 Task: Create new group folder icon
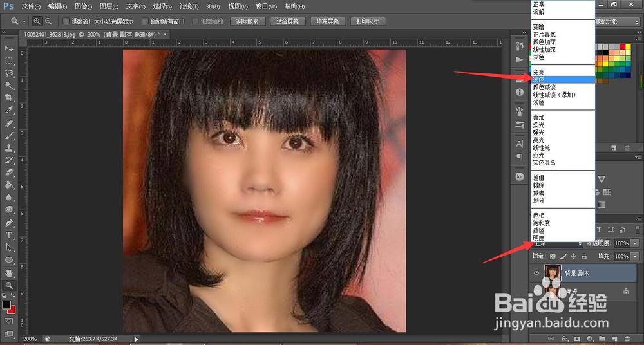[601, 339]
